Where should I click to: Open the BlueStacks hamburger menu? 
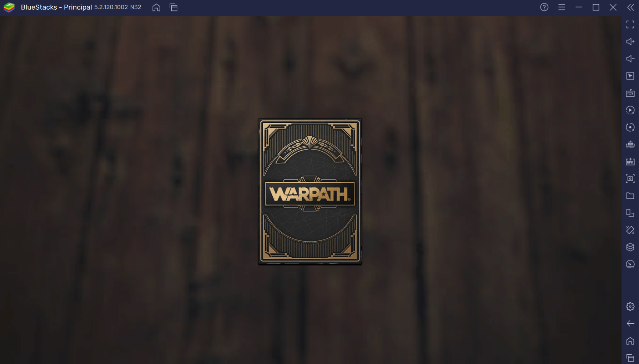click(562, 7)
